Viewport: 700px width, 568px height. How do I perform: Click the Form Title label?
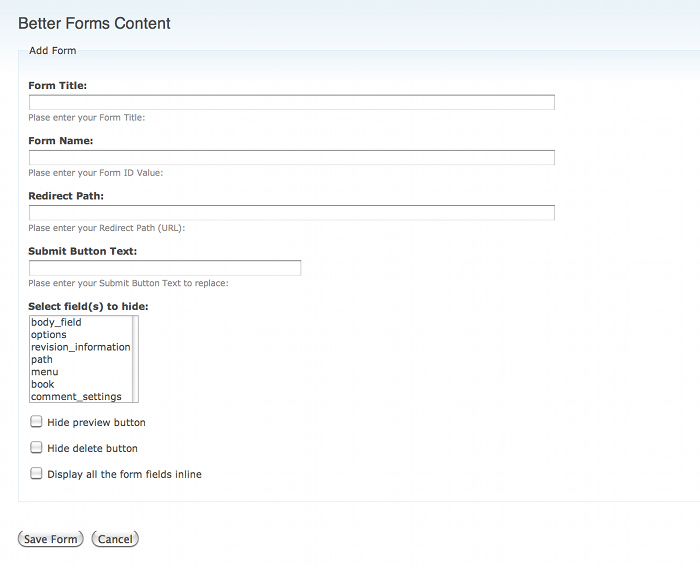tap(57, 86)
